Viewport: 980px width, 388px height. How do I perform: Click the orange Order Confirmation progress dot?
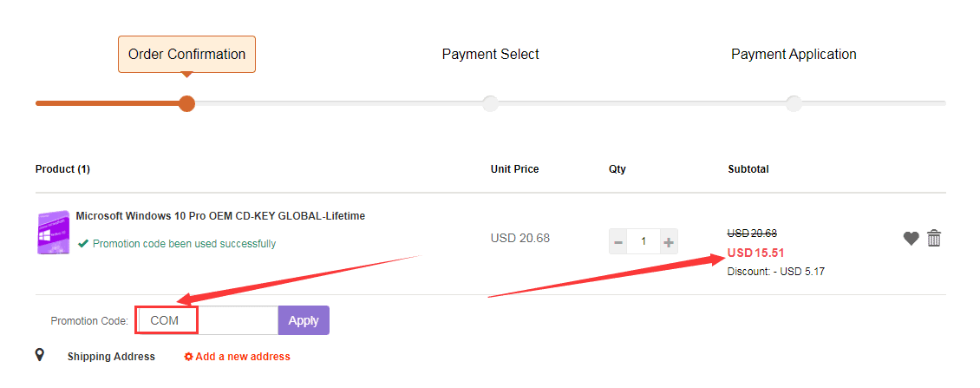(x=186, y=103)
